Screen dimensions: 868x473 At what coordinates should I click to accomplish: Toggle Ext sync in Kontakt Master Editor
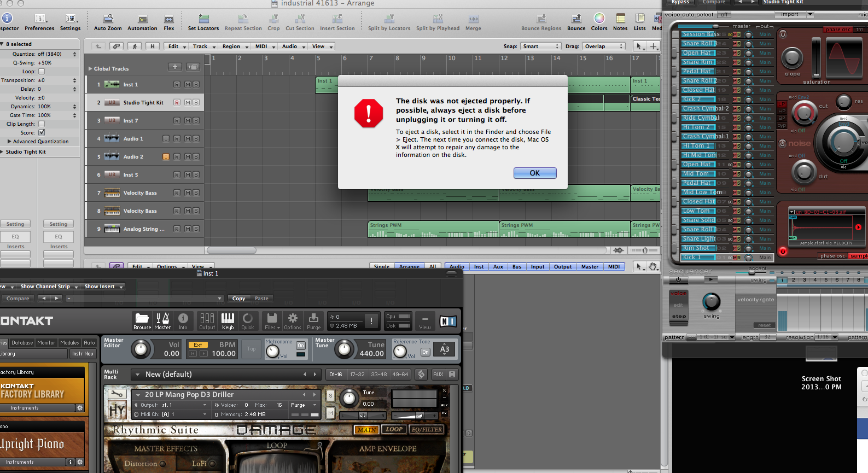(x=198, y=345)
